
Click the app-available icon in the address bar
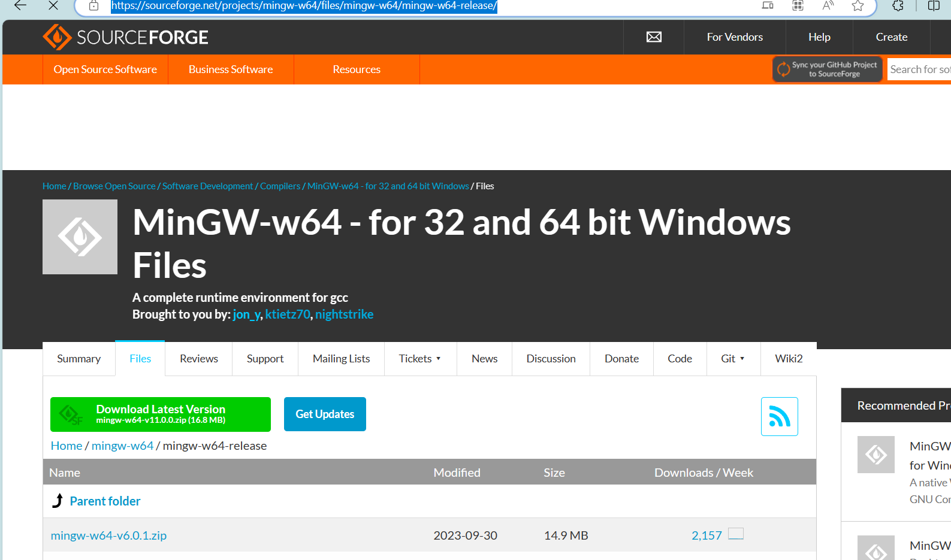click(768, 6)
